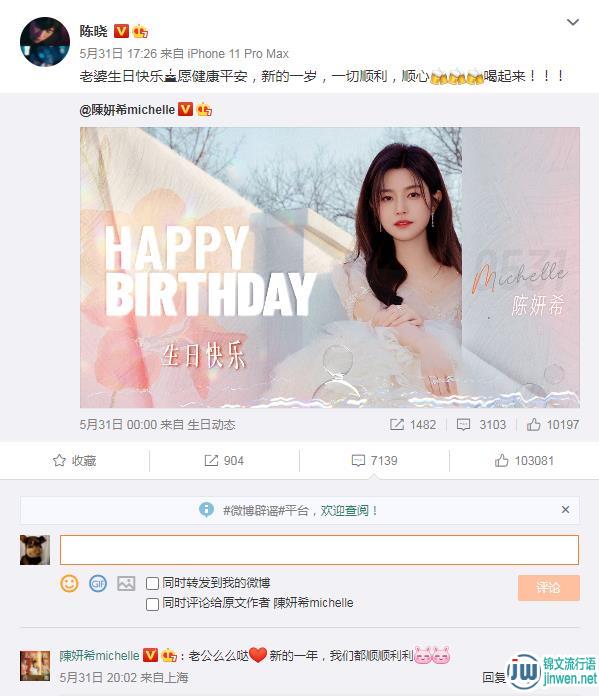Tick 同时评论给原文作者 checkbox

click(x=152, y=604)
